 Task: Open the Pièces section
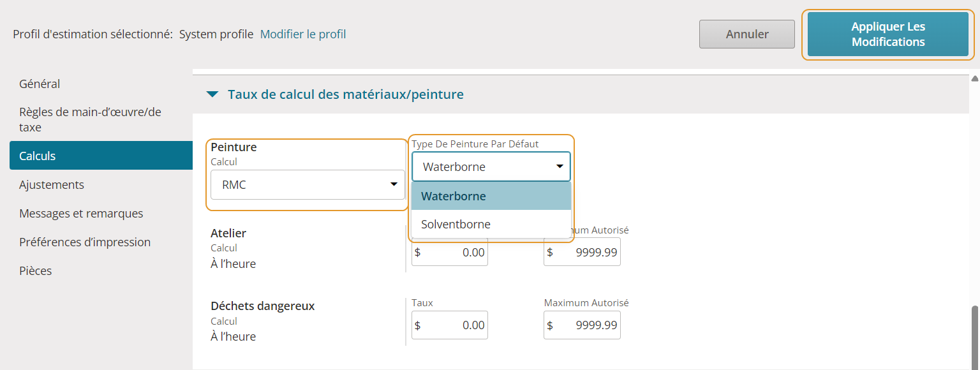[36, 271]
